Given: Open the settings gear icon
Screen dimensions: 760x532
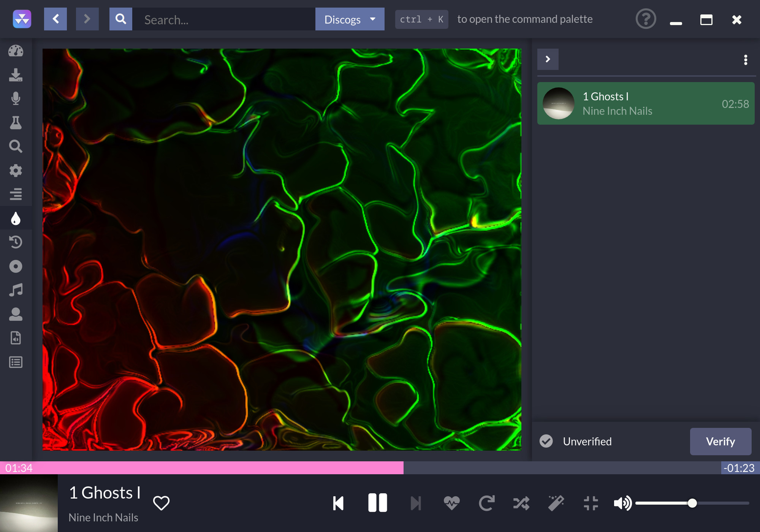Looking at the screenshot, I should (16, 171).
